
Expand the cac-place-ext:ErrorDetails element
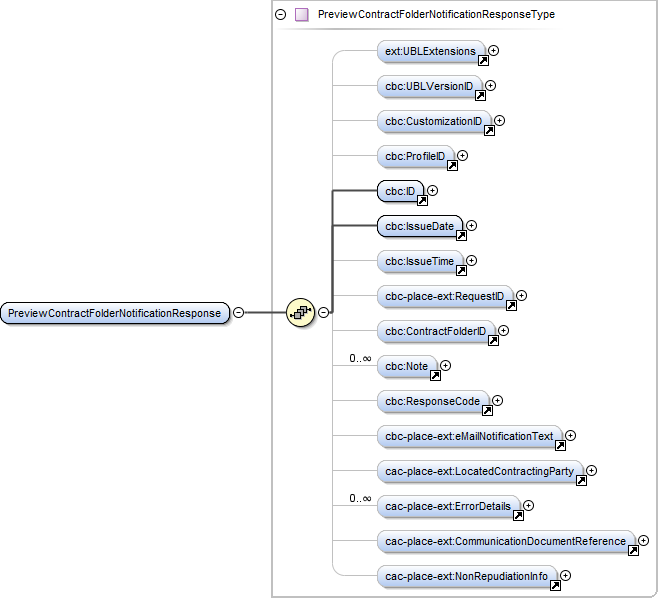(528, 506)
